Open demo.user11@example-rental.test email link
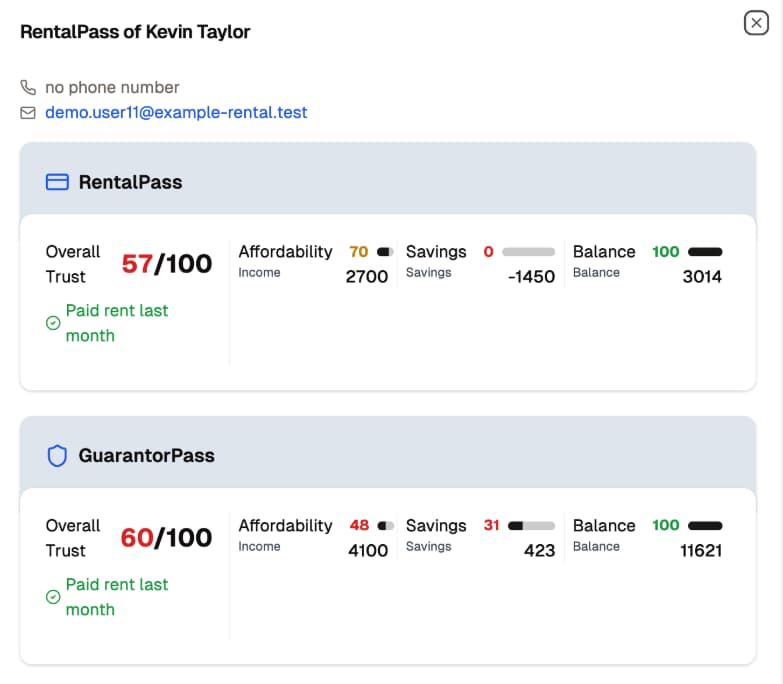Viewport: 783px width, 684px height. pyautogui.click(x=176, y=113)
